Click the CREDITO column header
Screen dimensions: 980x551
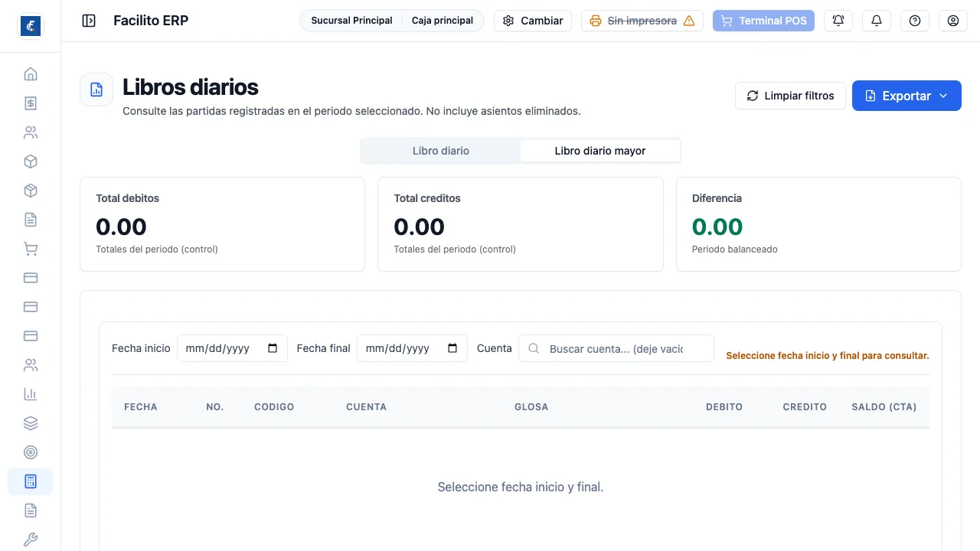805,407
